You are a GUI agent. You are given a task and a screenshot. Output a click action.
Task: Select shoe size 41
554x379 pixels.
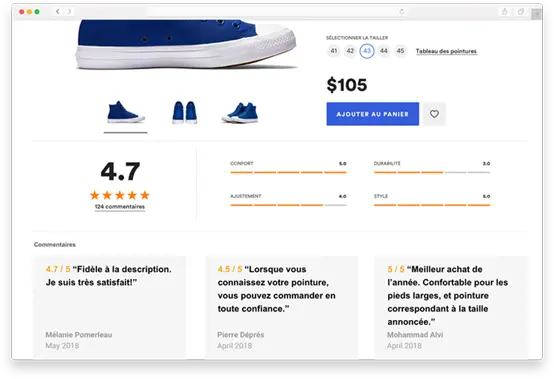click(334, 51)
